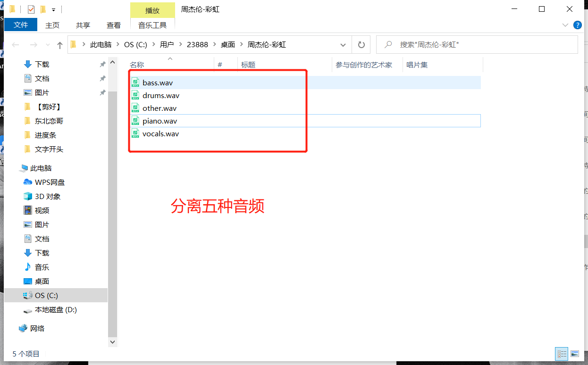Click the other.wav audio file icon
This screenshot has height=365, width=588.
135,108
